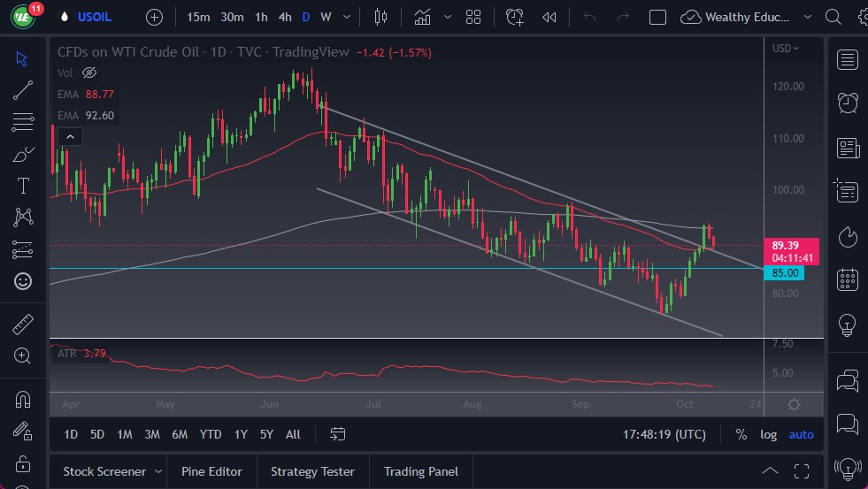Open the Pine Editor tab
The height and width of the screenshot is (489, 868).
coord(211,471)
